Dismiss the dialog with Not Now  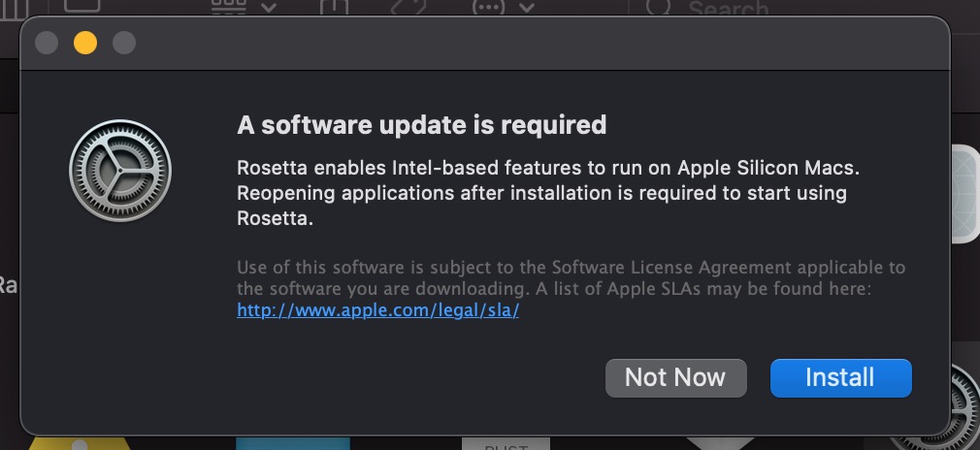coord(675,377)
